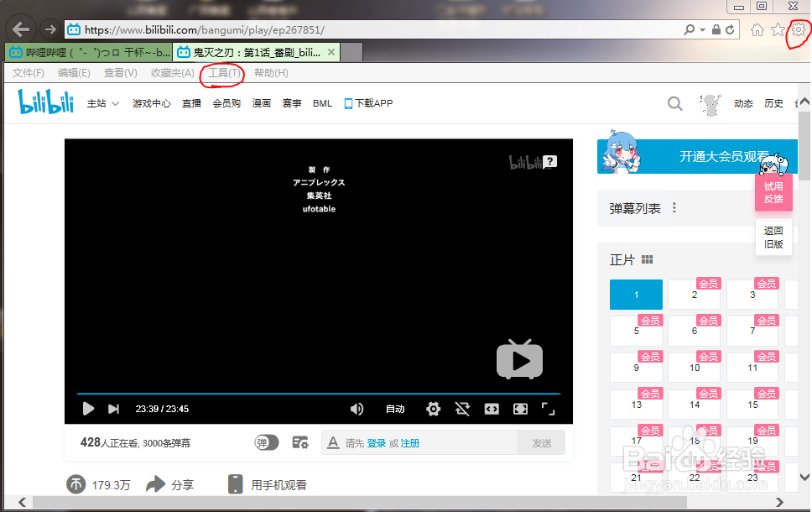Open browser settings gear icon
Viewport: 812px width, 512px height.
tap(798, 29)
